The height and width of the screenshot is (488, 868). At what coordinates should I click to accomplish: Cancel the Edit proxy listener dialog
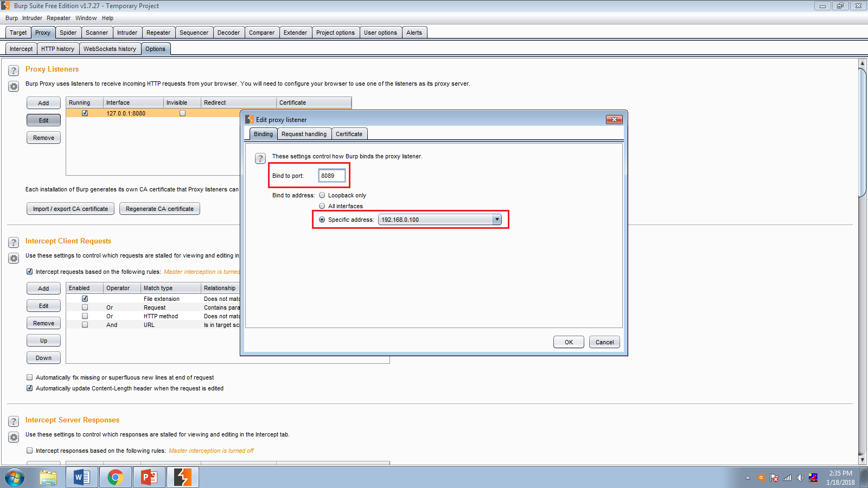click(x=604, y=342)
